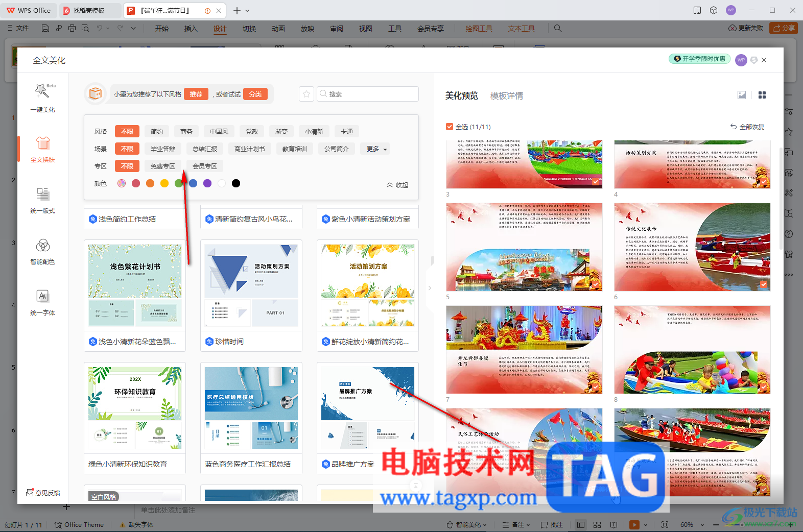Screen dimensions: 803x532
Task: Open the tab list dropdown arrow
Action: click(x=248, y=11)
